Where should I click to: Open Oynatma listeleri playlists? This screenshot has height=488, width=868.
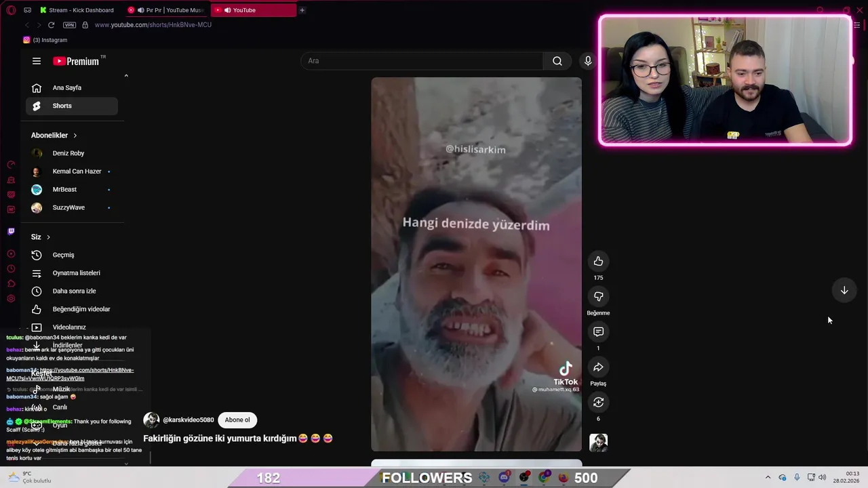pyautogui.click(x=72, y=273)
